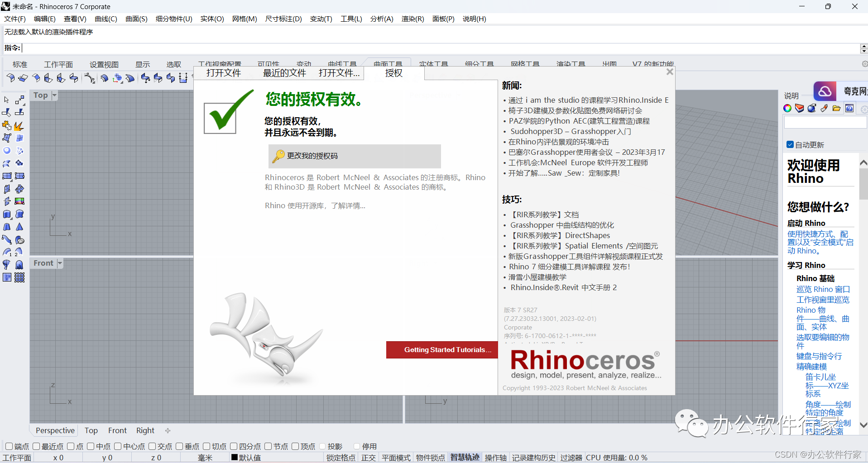Click the Getting Started Tutorials button
The image size is (868, 463).
[x=442, y=350]
